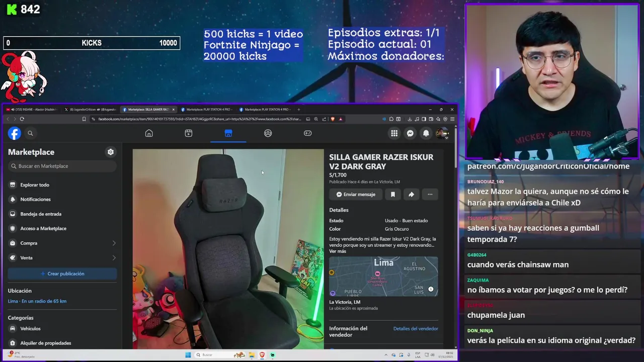Screen dimensions: 644x362
Task: Open listing more options ellipsis
Action: click(x=430, y=195)
